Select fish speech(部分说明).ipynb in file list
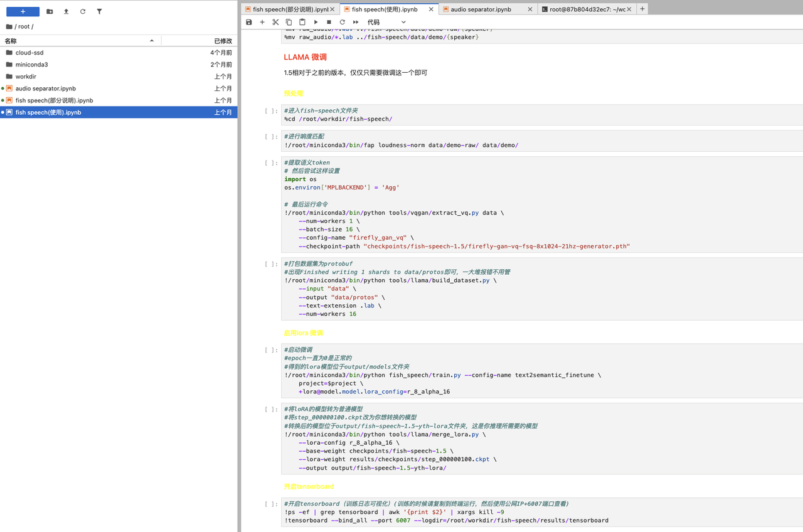This screenshot has width=803, height=532. 119,100
